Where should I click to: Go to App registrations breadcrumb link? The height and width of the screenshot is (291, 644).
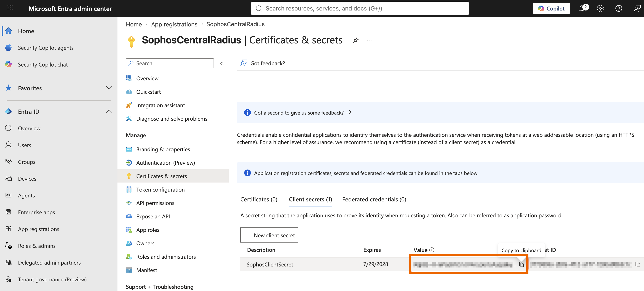click(174, 24)
